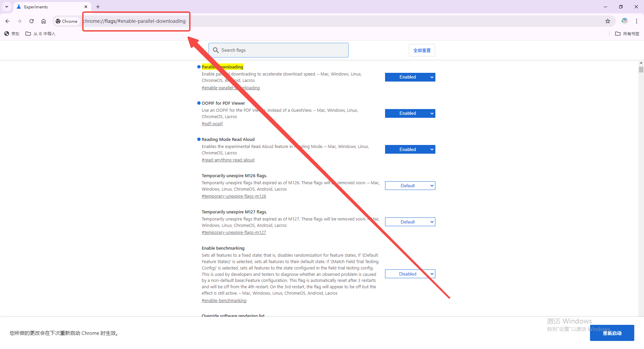Click the Enable benchmarking title
Image resolution: width=644 pixels, height=349 pixels.
(223, 248)
